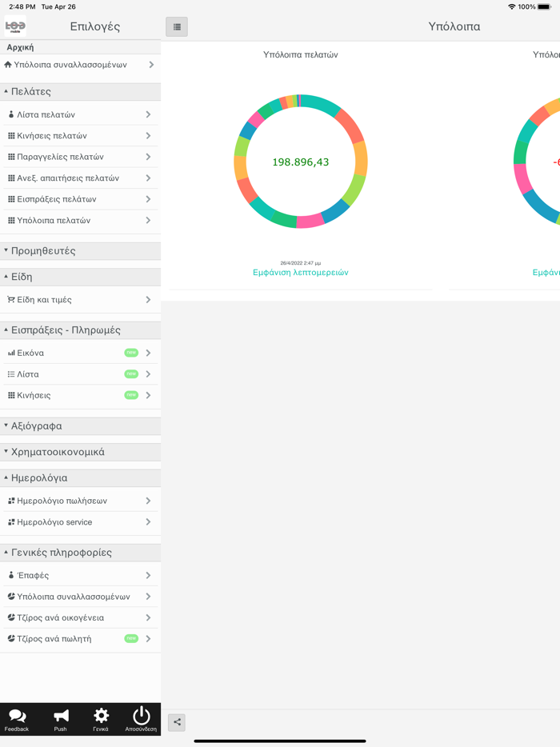The width and height of the screenshot is (560, 747).
Task: Collapse the Εισπράξεις - Πληρωμές section
Action: click(80, 330)
